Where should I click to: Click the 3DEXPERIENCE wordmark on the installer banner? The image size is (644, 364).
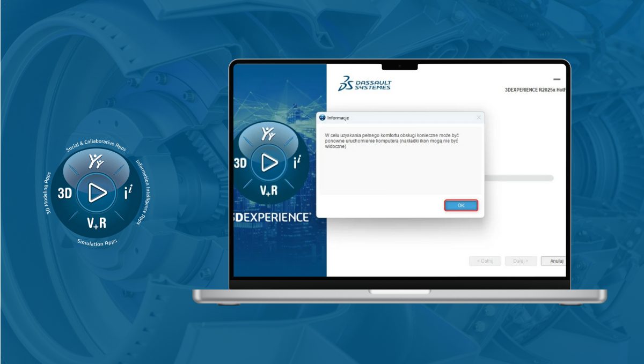click(272, 217)
